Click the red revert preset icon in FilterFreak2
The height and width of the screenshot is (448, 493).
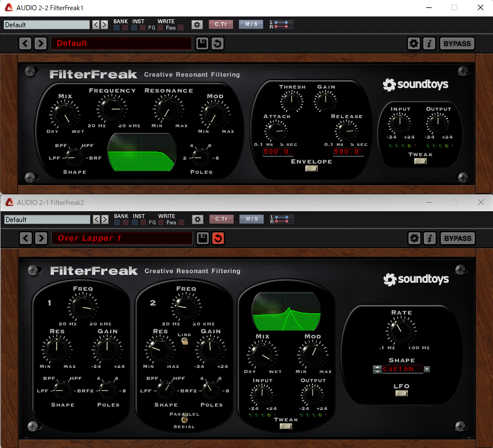click(218, 238)
